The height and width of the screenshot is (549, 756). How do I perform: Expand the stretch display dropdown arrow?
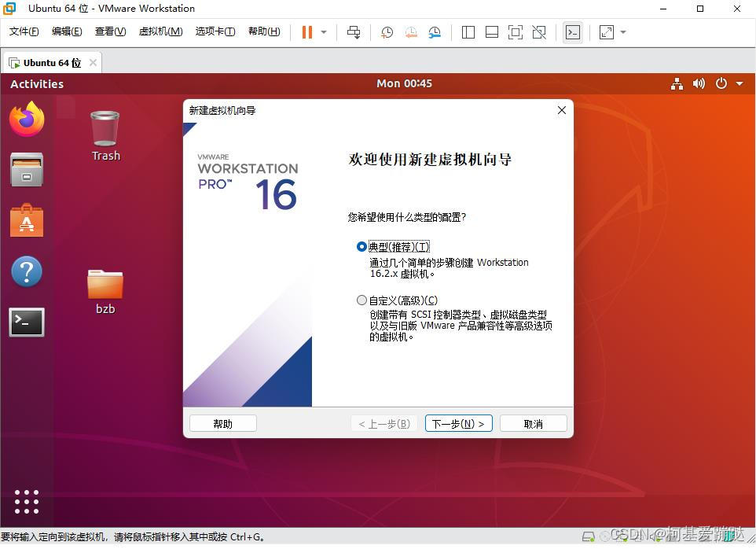[x=623, y=32]
